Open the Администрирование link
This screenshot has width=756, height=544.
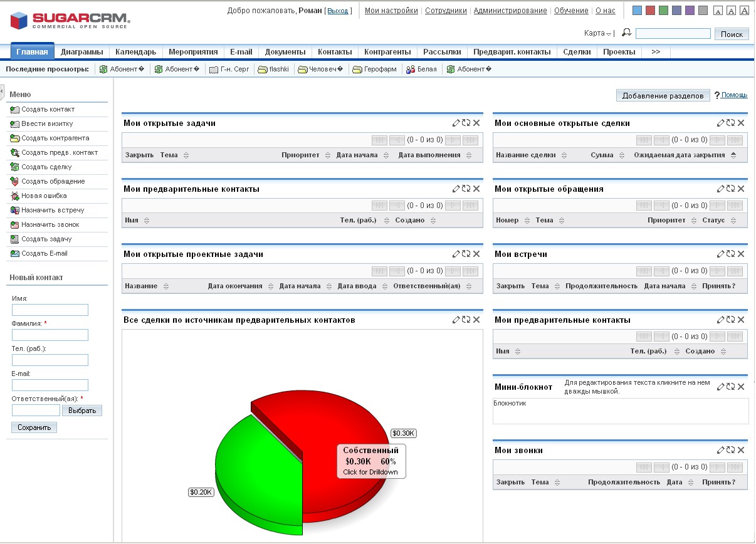(510, 11)
